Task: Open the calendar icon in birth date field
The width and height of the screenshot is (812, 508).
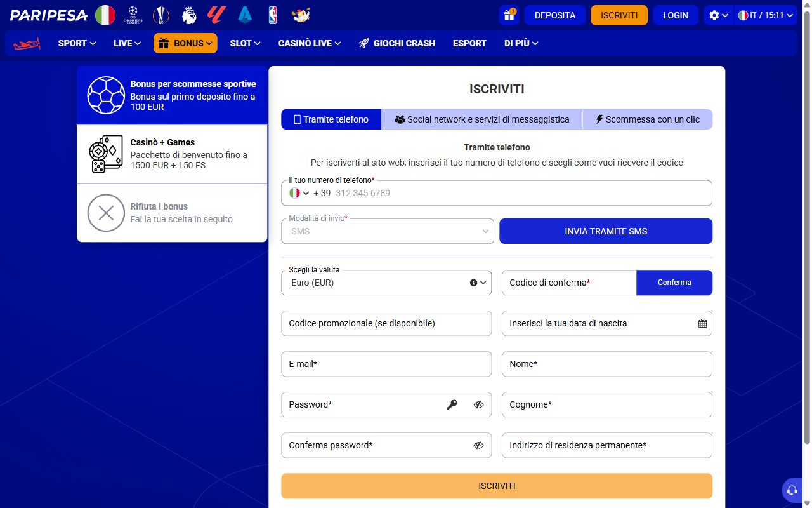Action: (x=702, y=323)
